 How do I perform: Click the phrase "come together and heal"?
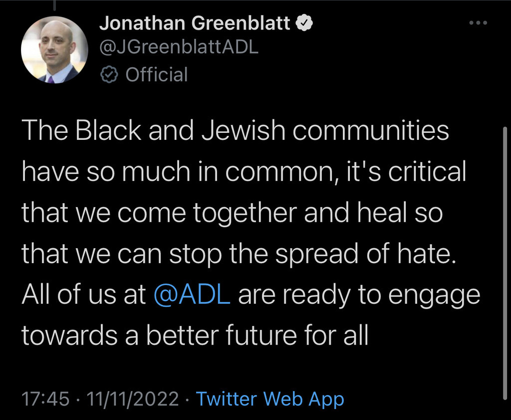[x=262, y=213]
